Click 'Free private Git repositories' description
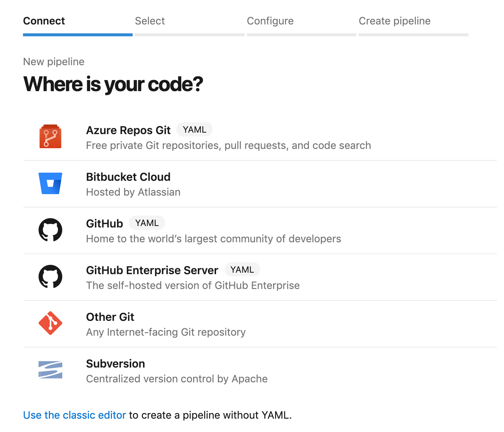Viewport: 504px width, 432px height. coord(228,145)
